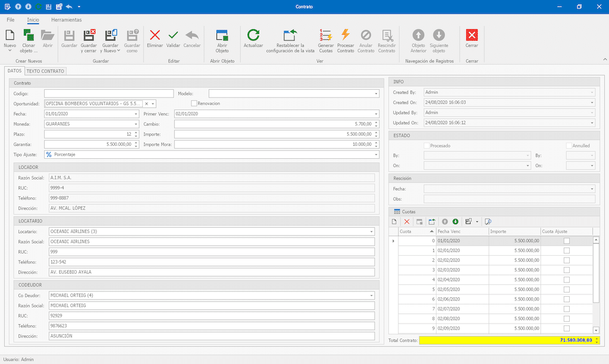Enable the Renovacion checkbox
Viewport: 609px width, 364px height.
(194, 103)
